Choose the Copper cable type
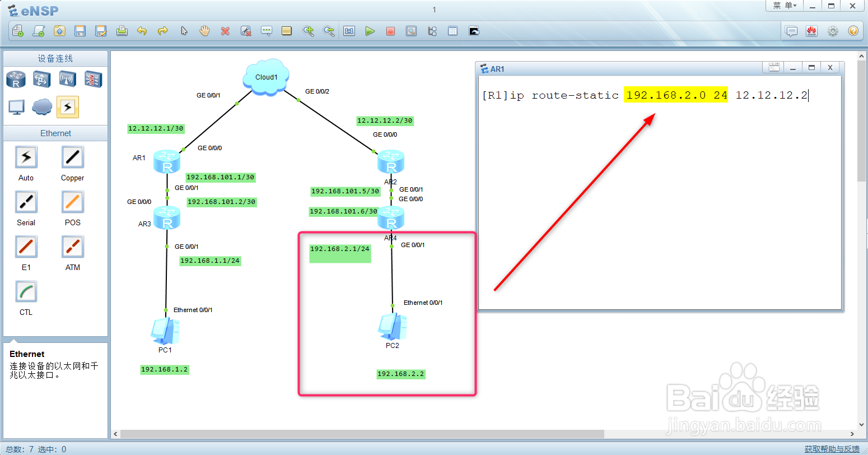Image resolution: width=868 pixels, height=455 pixels. [x=72, y=158]
